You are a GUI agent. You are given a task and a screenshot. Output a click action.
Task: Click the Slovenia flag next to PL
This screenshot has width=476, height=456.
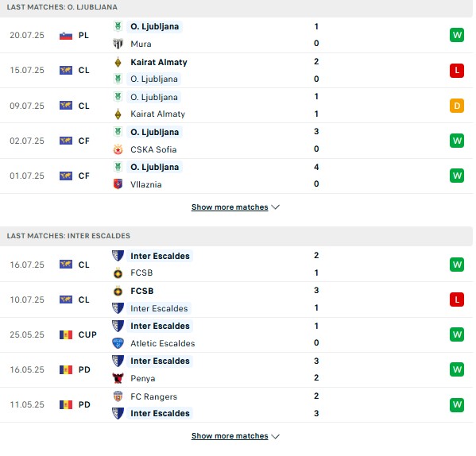pyautogui.click(x=66, y=36)
